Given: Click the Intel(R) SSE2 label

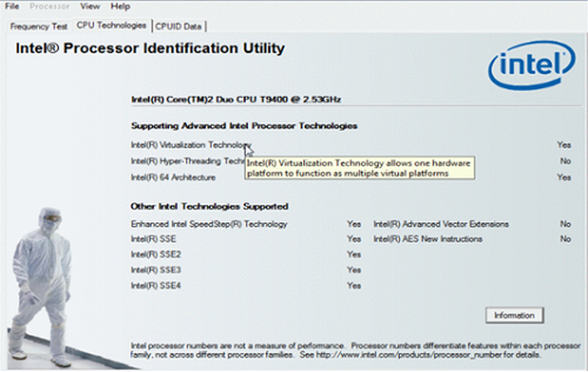Looking at the screenshot, I should tap(156, 254).
